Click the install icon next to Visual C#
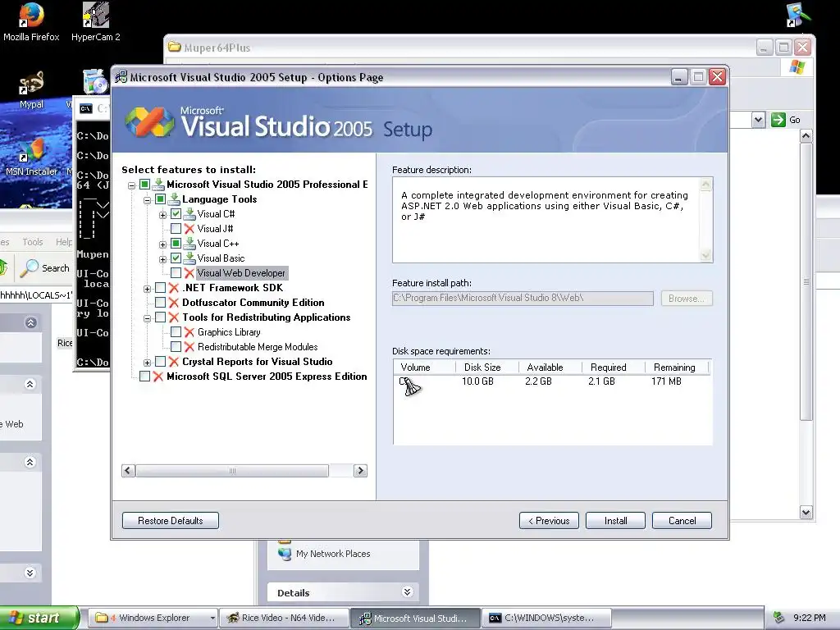 (189, 214)
